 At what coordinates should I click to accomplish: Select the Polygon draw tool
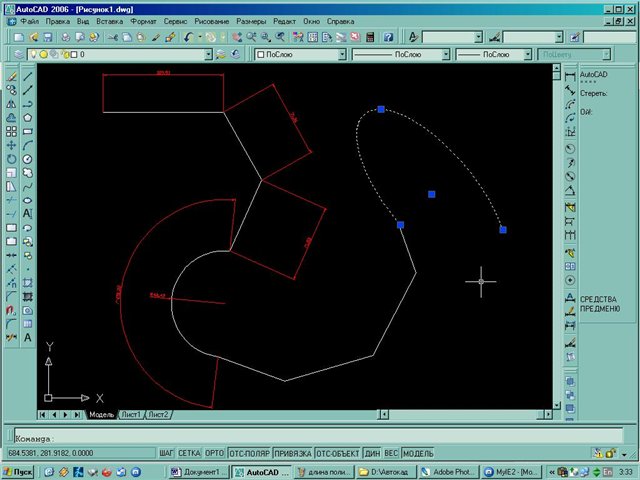click(x=27, y=117)
